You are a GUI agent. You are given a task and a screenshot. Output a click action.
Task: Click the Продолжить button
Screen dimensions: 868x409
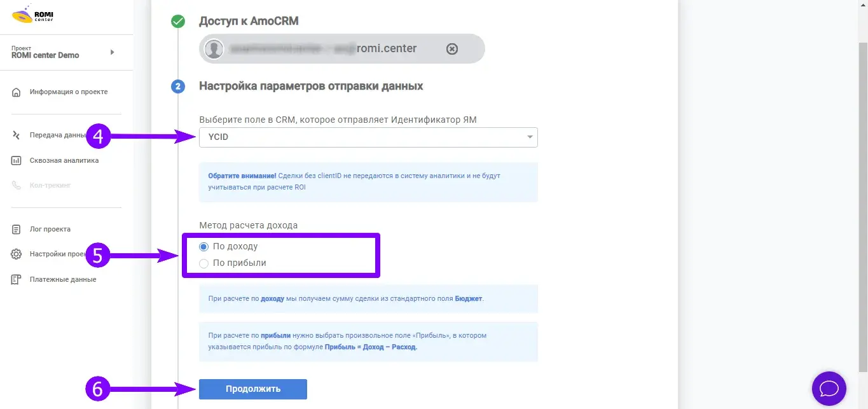coord(253,389)
